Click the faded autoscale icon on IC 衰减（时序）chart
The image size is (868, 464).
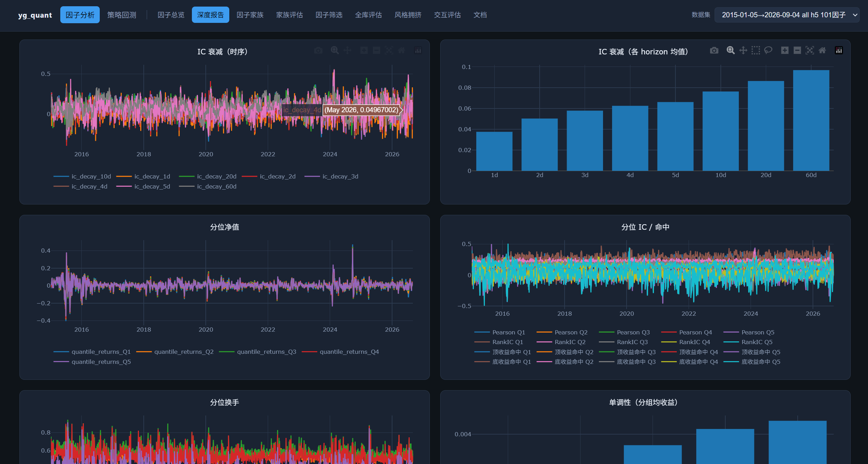pos(389,51)
